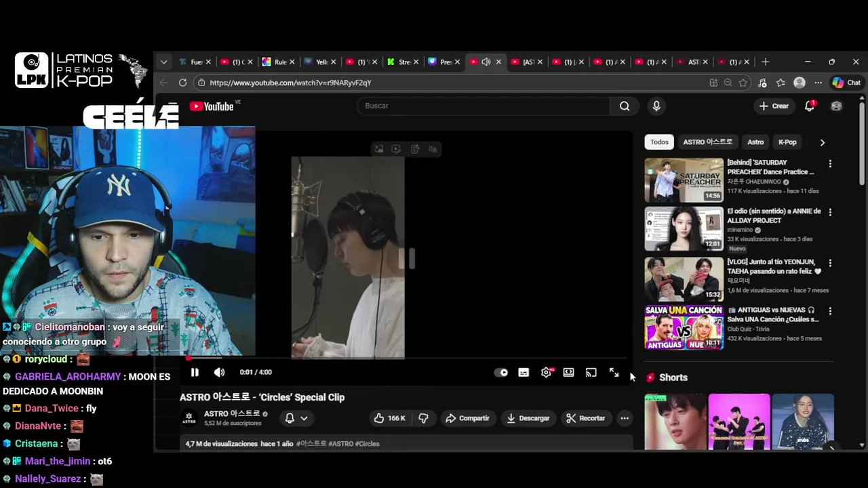Viewport: 868px width, 488px height.
Task: Dislike the video with the thumbs down
Action: 423,418
